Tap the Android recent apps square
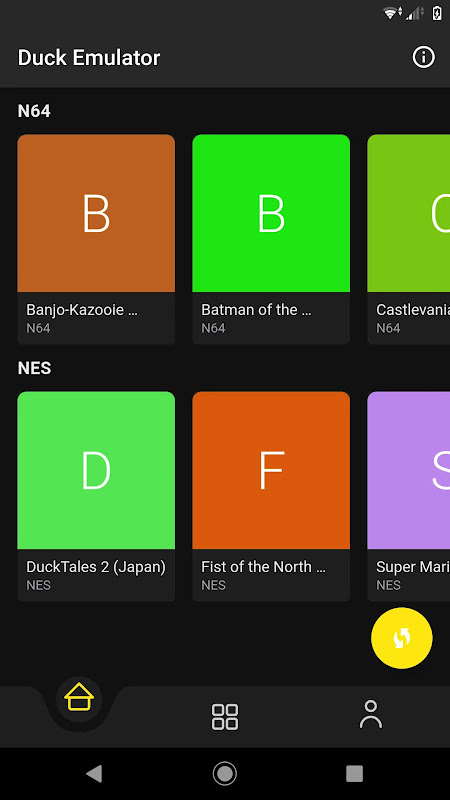The width and height of the screenshot is (450, 800). pyautogui.click(x=355, y=773)
